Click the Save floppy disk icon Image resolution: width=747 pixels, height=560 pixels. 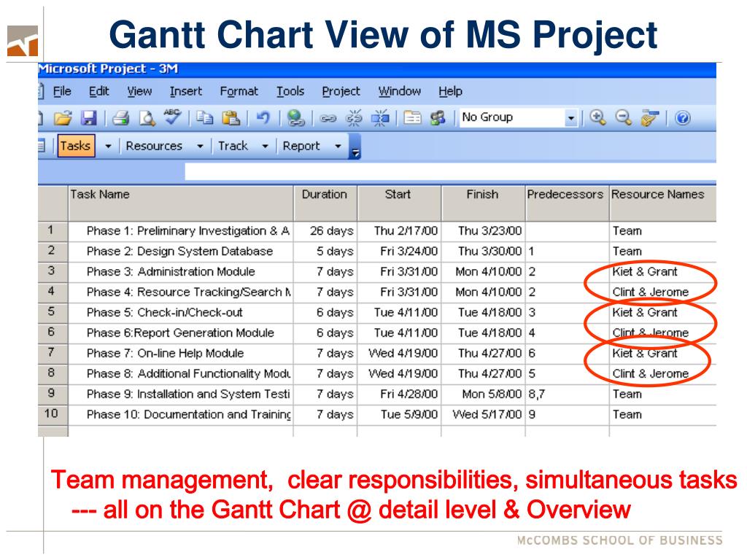(88, 117)
